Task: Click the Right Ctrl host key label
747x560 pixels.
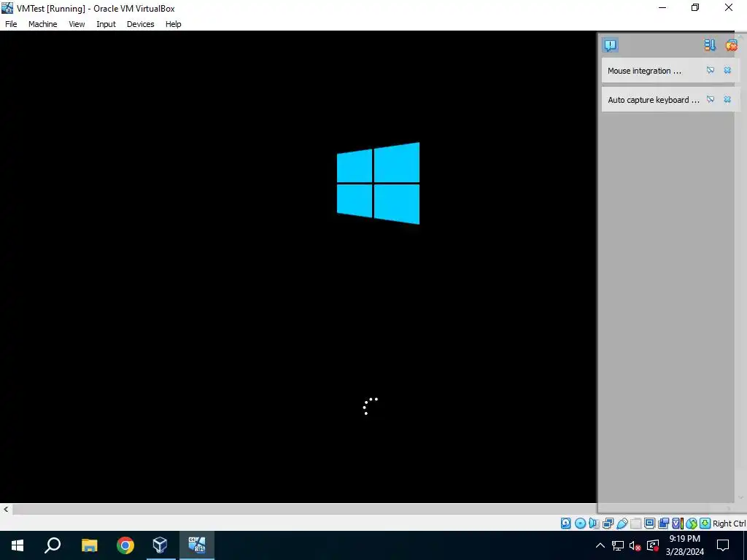Action: tap(729, 524)
